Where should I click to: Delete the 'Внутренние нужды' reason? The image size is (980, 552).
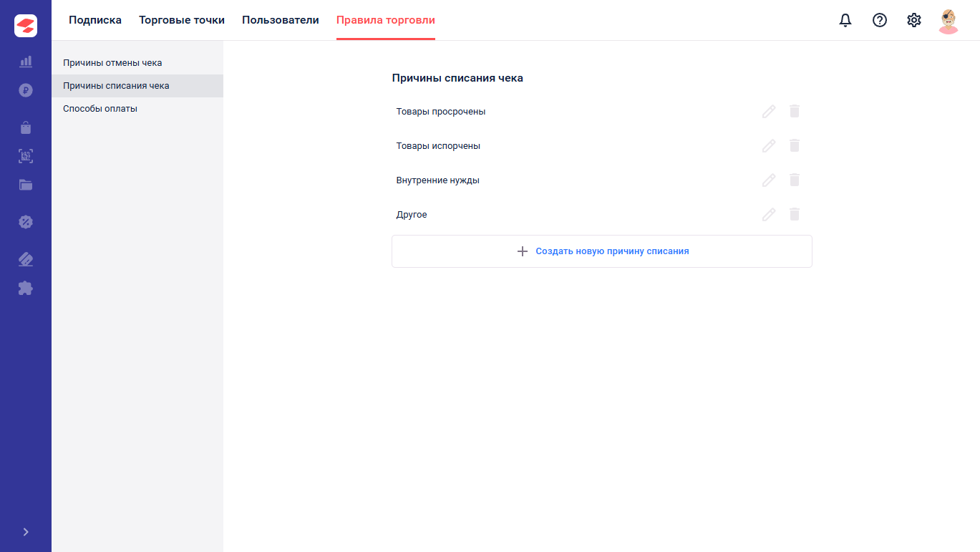(x=795, y=180)
